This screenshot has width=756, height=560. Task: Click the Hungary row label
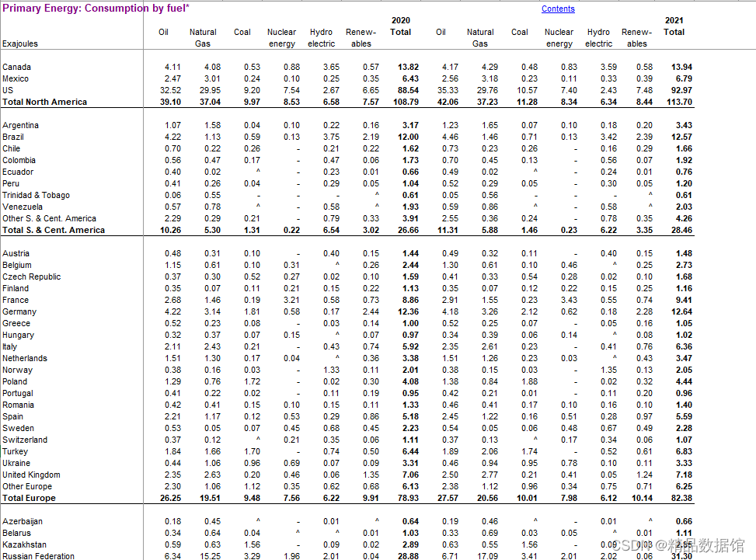19,335
